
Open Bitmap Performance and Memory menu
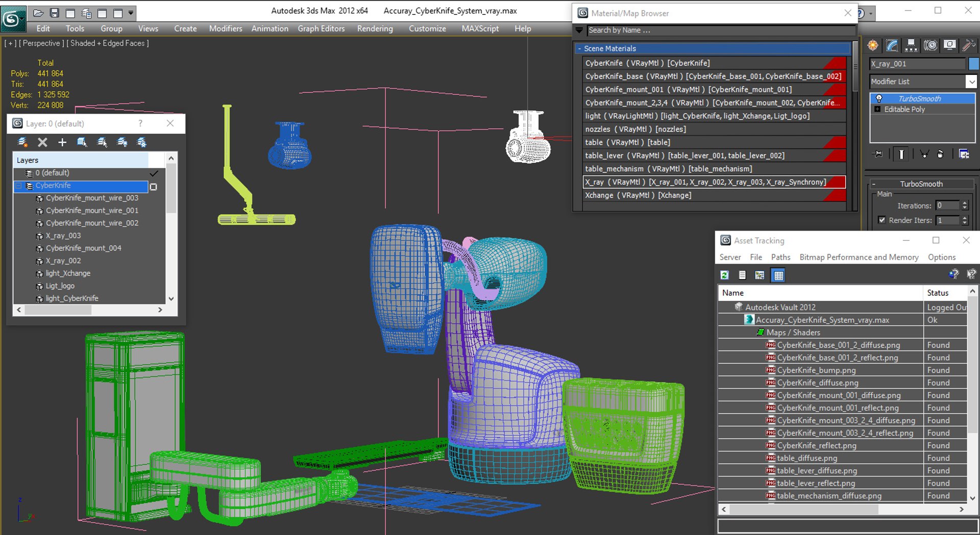pos(859,257)
